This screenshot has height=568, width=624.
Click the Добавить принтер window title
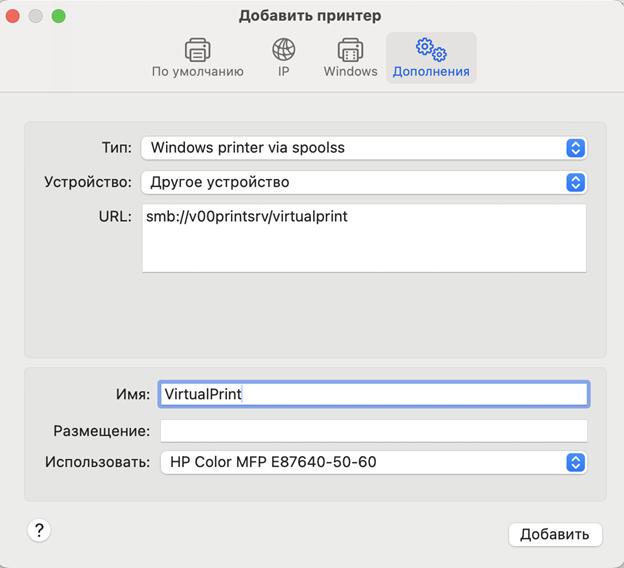[x=310, y=16]
